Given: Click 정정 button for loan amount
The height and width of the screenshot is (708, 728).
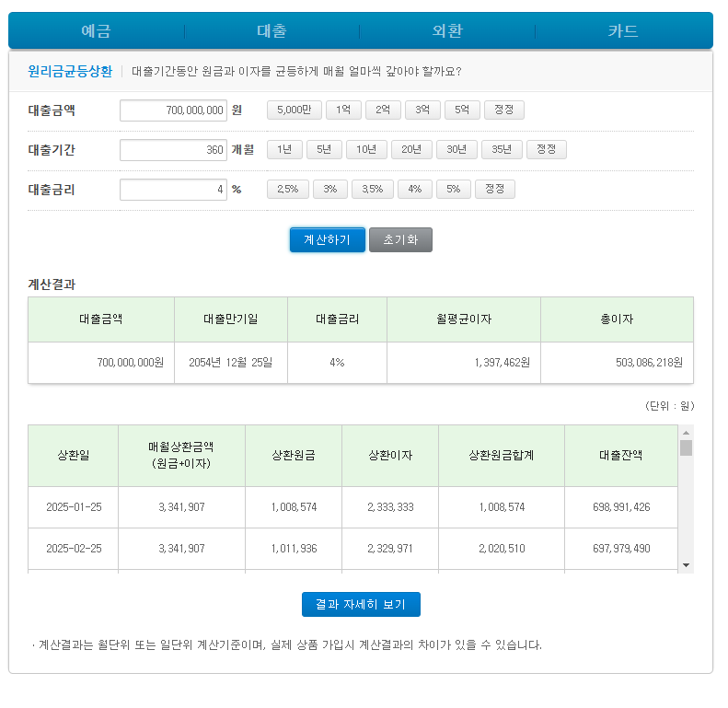Looking at the screenshot, I should coord(504,110).
